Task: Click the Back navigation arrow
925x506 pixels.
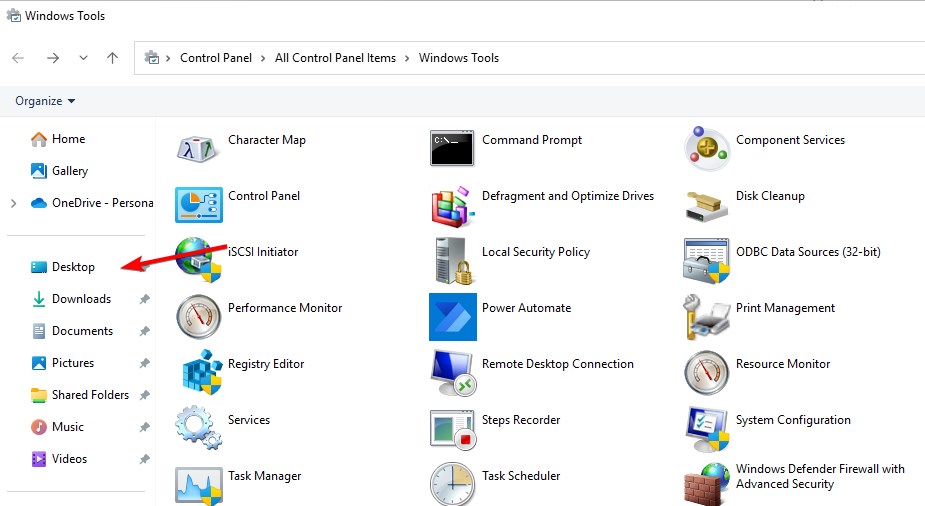Action: pyautogui.click(x=18, y=58)
